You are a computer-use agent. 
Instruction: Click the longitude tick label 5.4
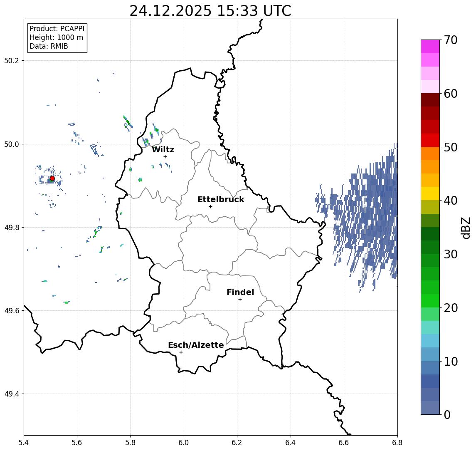click(24, 443)
